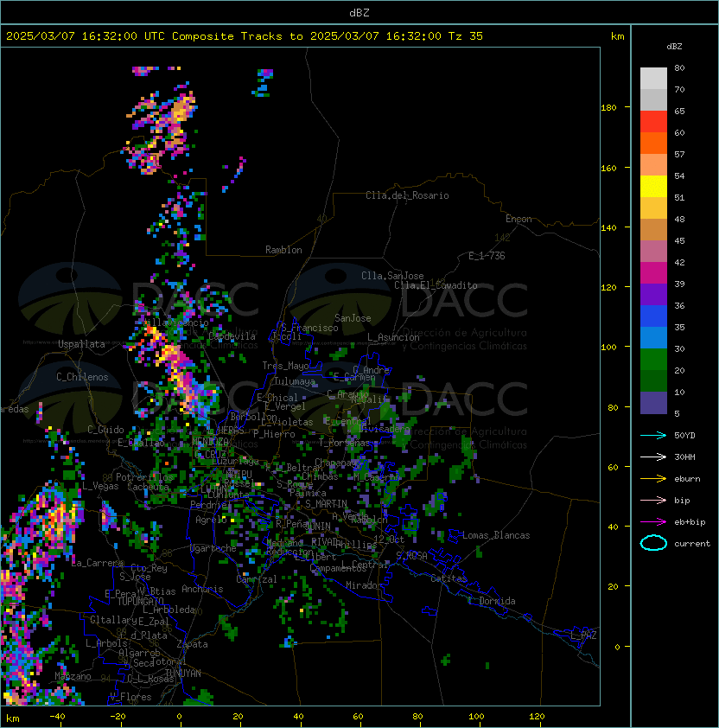Click the magenta eb+bip arrow in legend
Image resolution: width=719 pixels, height=728 pixels.
click(x=653, y=522)
